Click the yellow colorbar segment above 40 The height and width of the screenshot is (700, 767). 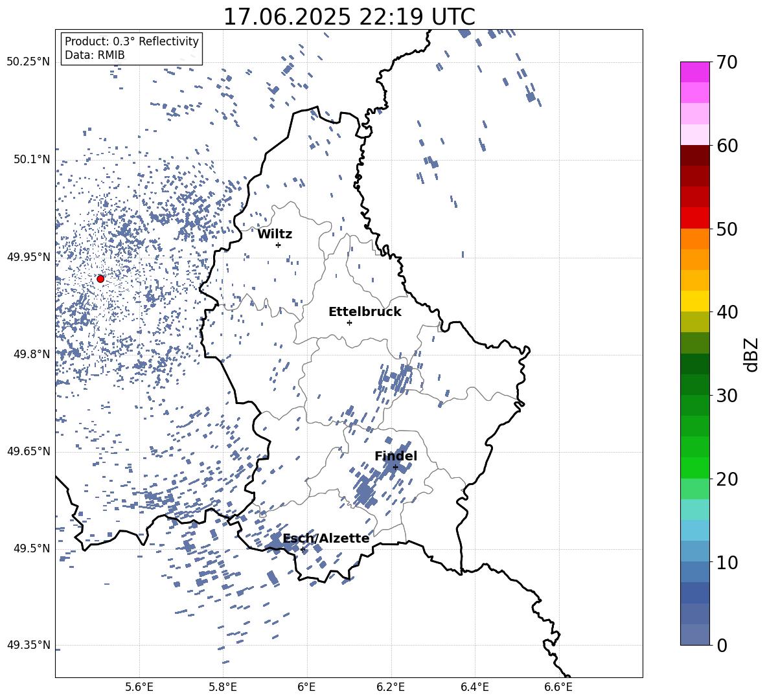[694, 301]
